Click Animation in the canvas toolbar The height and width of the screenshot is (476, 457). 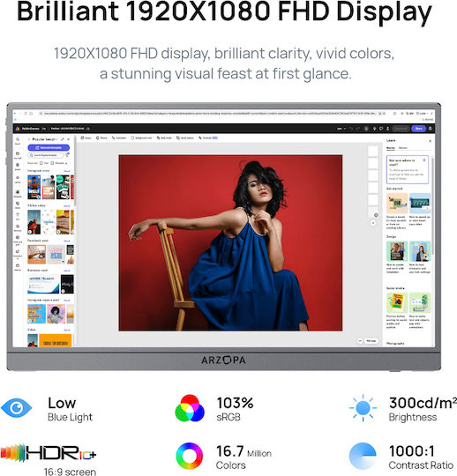pyautogui.click(x=119, y=138)
